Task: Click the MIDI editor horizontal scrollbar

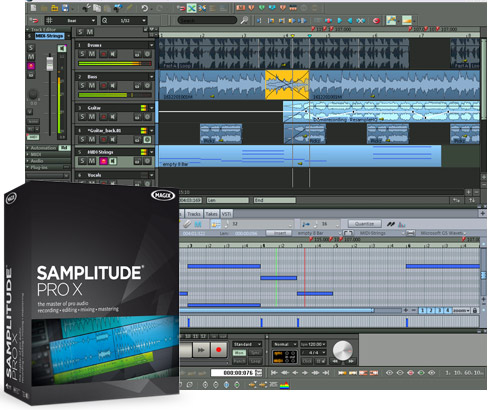Action: 277,310
